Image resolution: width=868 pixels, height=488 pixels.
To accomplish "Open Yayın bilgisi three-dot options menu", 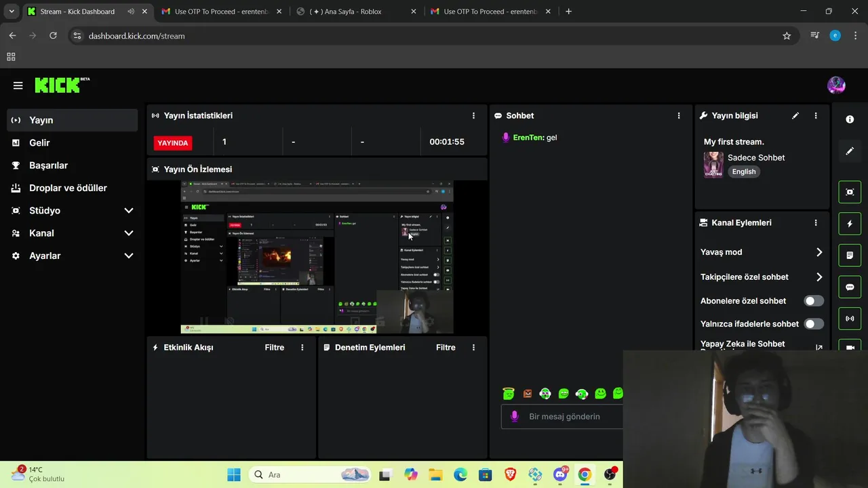I will click(816, 116).
